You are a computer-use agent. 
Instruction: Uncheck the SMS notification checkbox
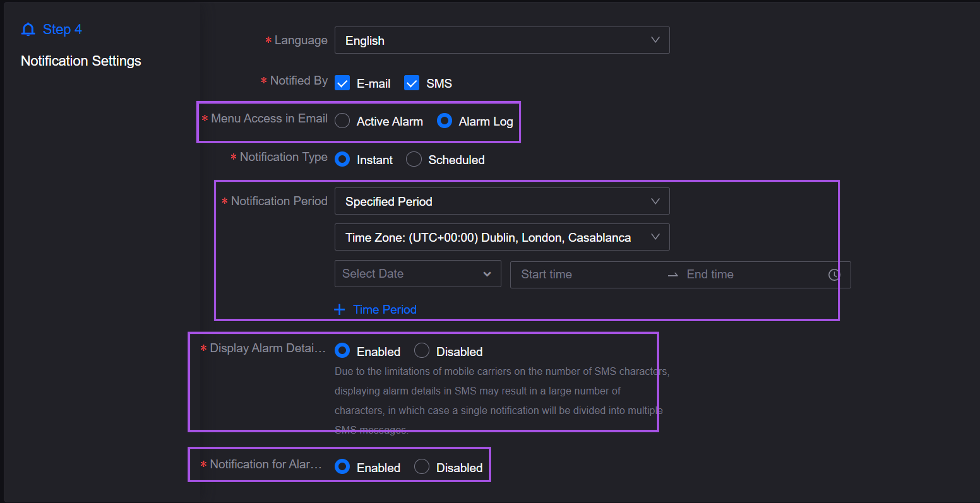tap(412, 83)
